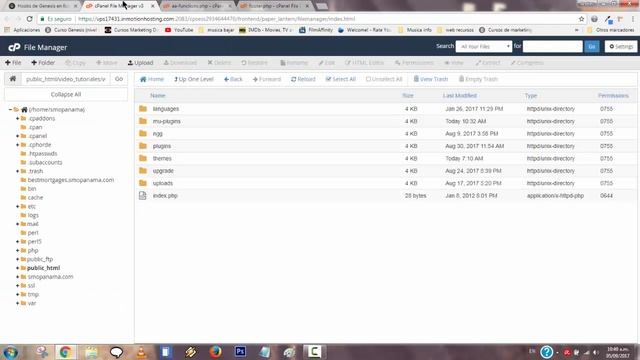Open the Windows Start button
The height and width of the screenshot is (360, 640).
(11, 351)
